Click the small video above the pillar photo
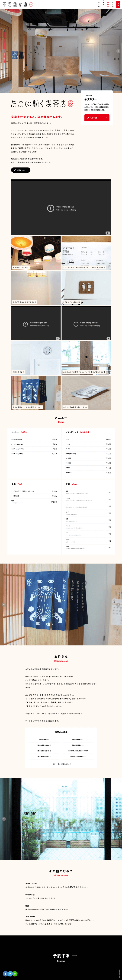This screenshot has height=980, width=122. coord(87,323)
